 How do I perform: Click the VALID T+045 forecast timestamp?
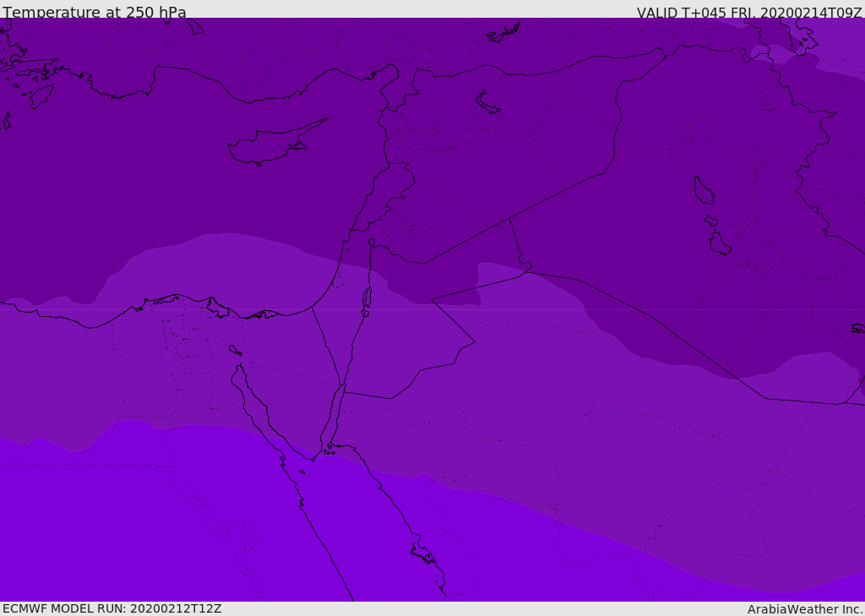point(748,13)
